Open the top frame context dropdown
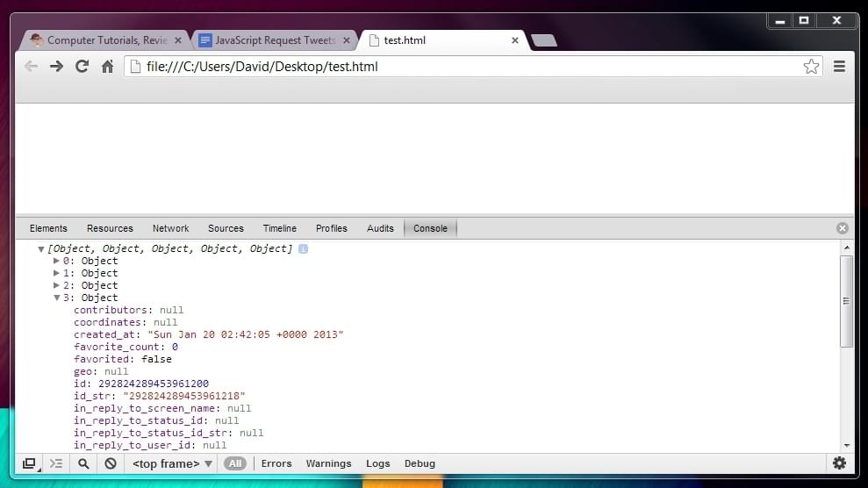 click(x=172, y=463)
